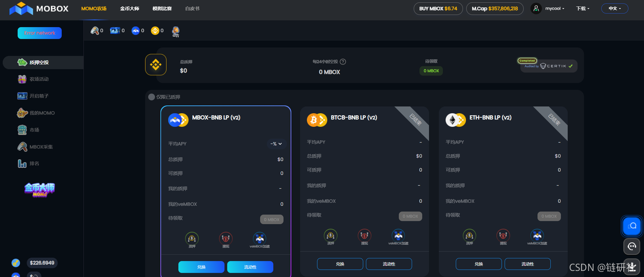Click the BNB balance icon in top strip
The width and height of the screenshot is (644, 277).
point(154,31)
